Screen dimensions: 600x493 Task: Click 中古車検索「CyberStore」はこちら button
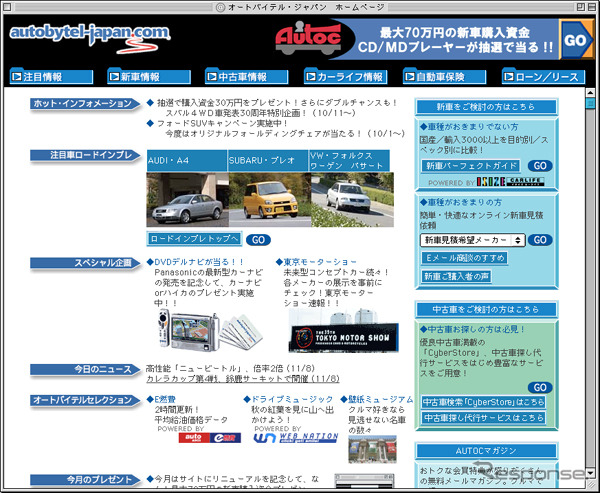(x=484, y=402)
